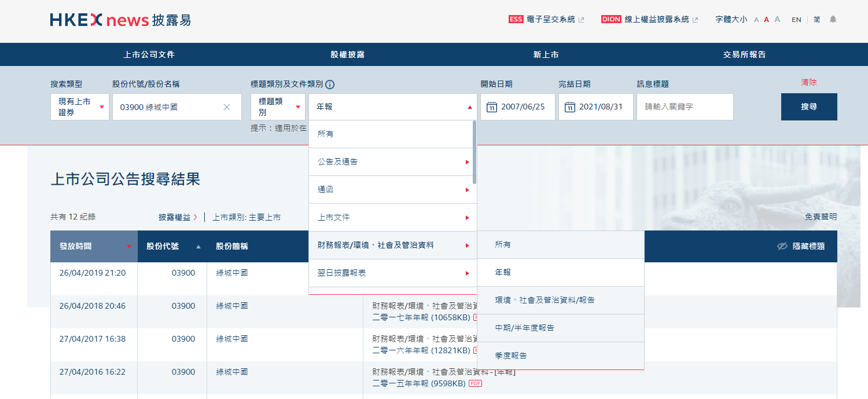The width and height of the screenshot is (868, 399).
Task: Open PDF icon for 二零一五年年報
Action: pyautogui.click(x=475, y=383)
